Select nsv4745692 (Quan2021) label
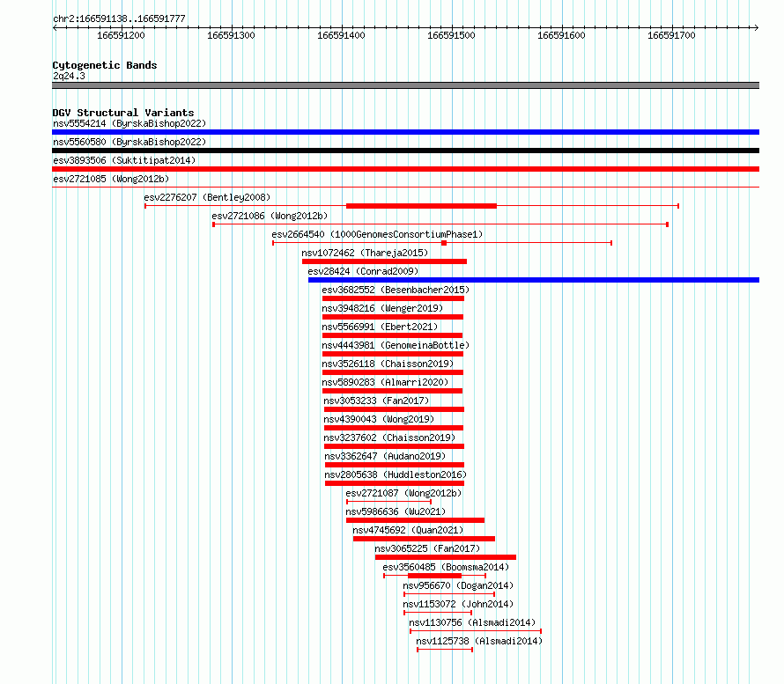 point(408,530)
